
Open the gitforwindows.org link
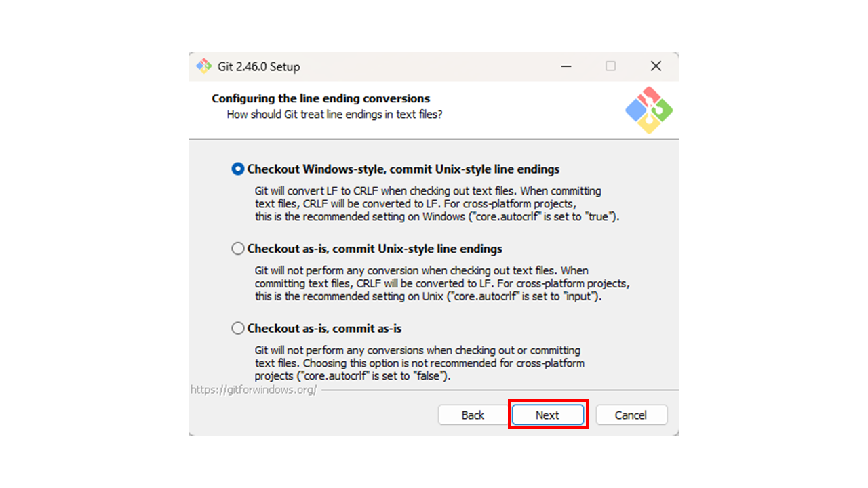click(x=254, y=390)
